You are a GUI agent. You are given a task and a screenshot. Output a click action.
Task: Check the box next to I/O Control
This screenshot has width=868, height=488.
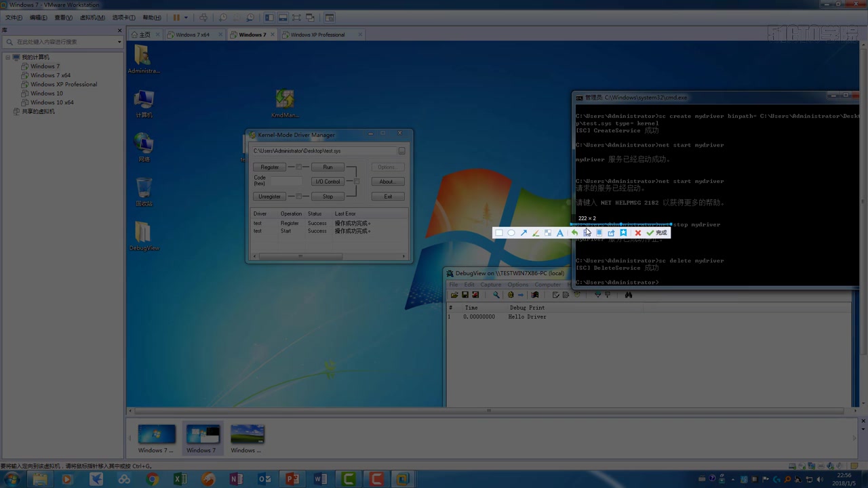357,182
